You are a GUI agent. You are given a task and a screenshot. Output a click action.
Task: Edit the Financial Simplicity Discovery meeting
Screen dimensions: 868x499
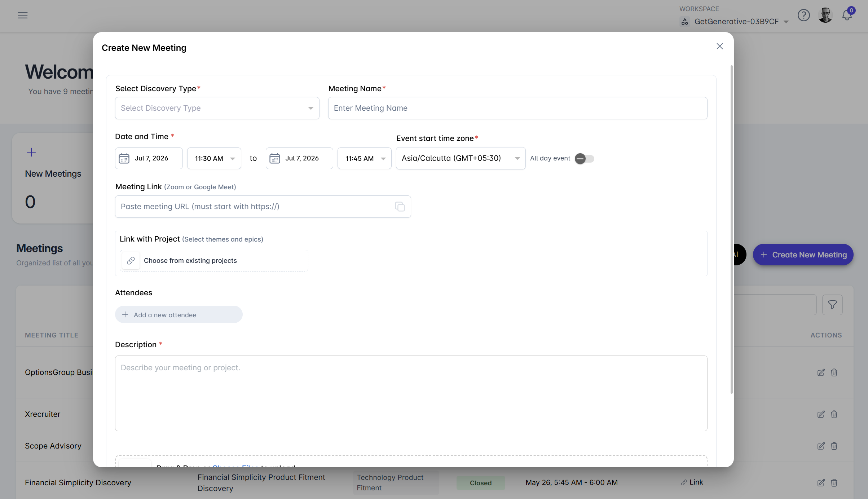click(x=821, y=483)
